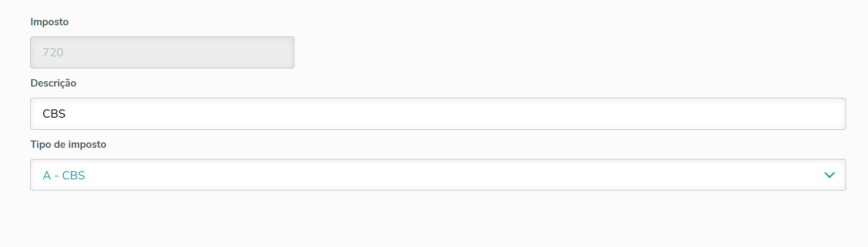Click the blue 'A - CBS' text
The width and height of the screenshot is (868, 247).
tap(64, 176)
